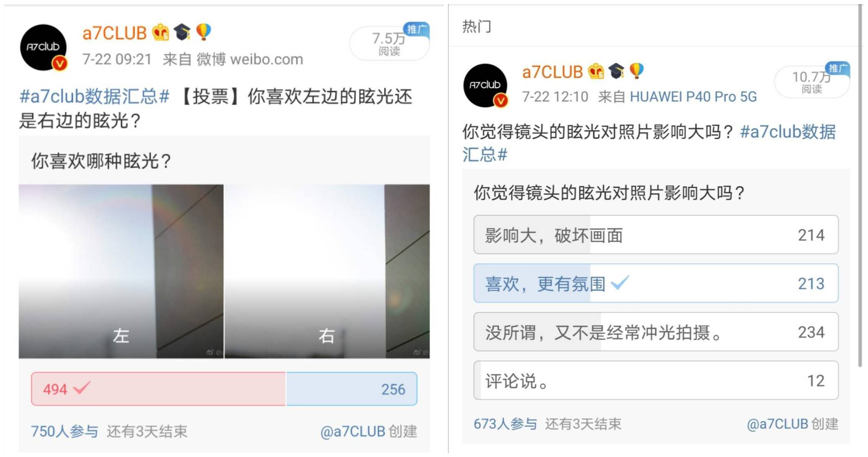This screenshot has width=868, height=457.
Task: Switch to the 热门 tab
Action: (x=476, y=27)
